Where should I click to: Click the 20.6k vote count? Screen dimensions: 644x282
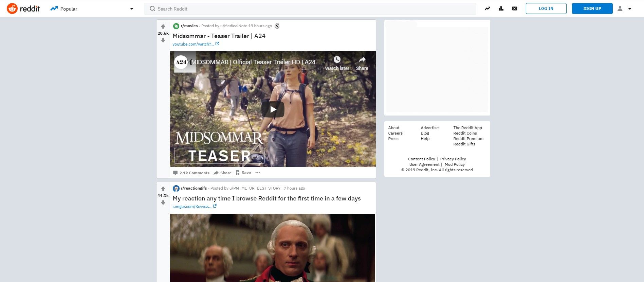coord(163,33)
